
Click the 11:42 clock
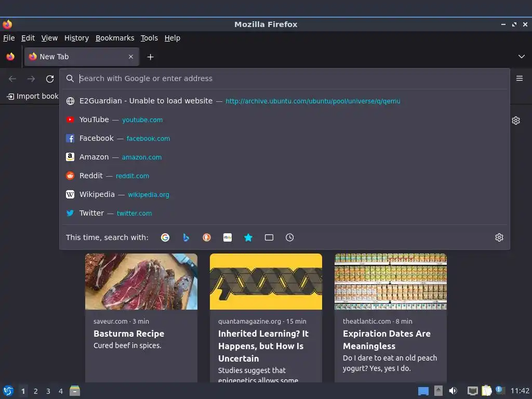tap(520, 391)
